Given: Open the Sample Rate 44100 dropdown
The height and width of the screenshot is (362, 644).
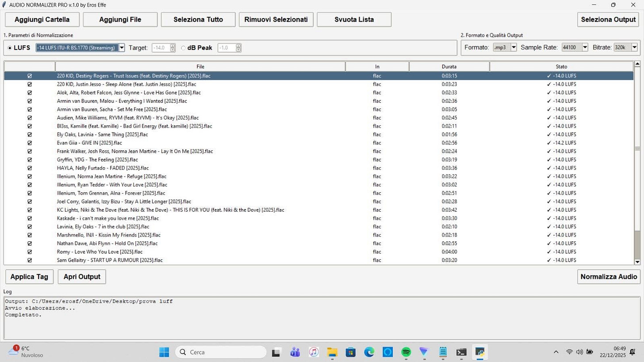Looking at the screenshot, I should click(585, 47).
